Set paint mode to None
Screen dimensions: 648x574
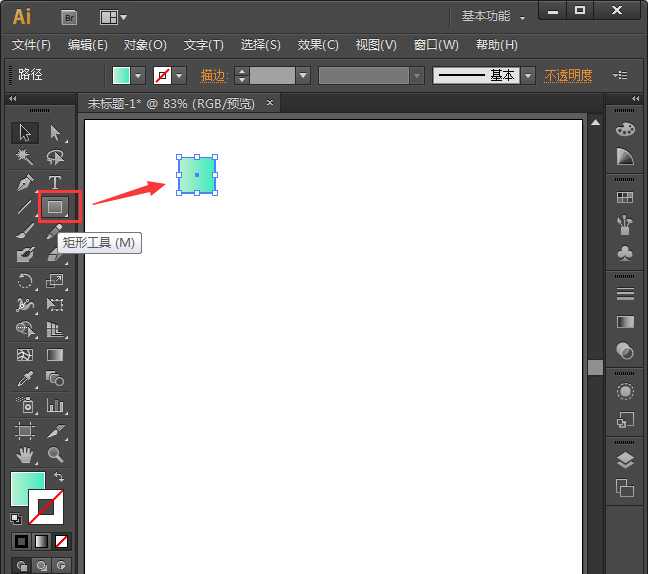click(62, 541)
